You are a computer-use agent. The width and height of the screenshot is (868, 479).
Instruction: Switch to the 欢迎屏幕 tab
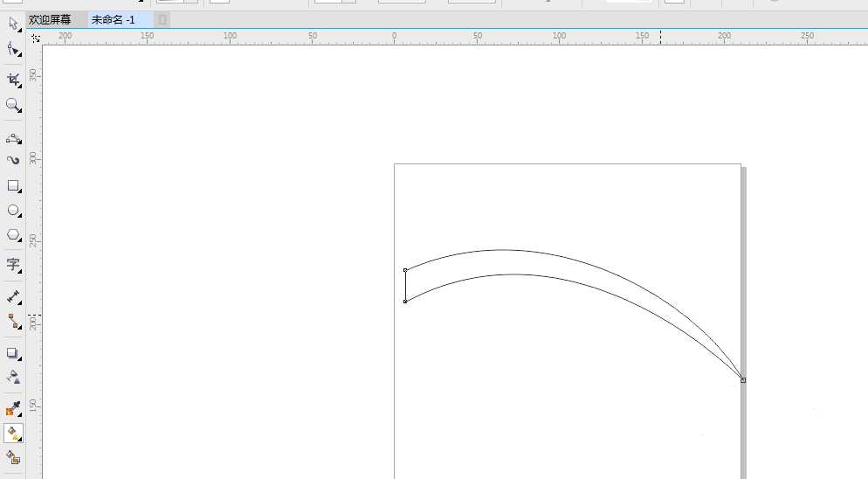(x=50, y=19)
